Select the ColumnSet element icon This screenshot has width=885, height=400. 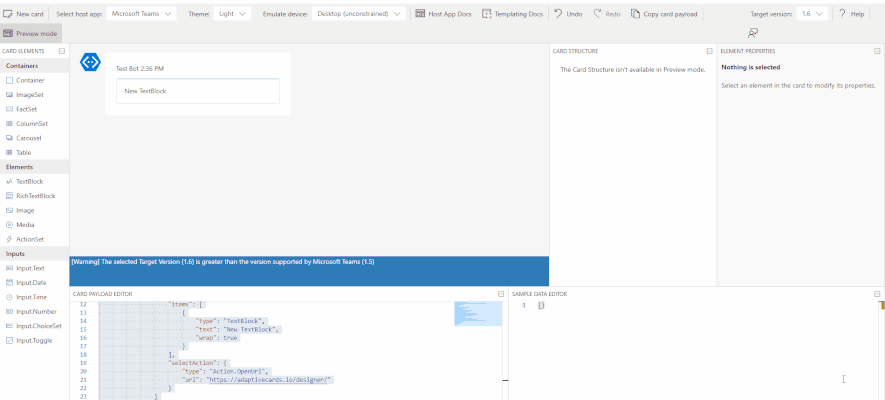[x=9, y=124]
